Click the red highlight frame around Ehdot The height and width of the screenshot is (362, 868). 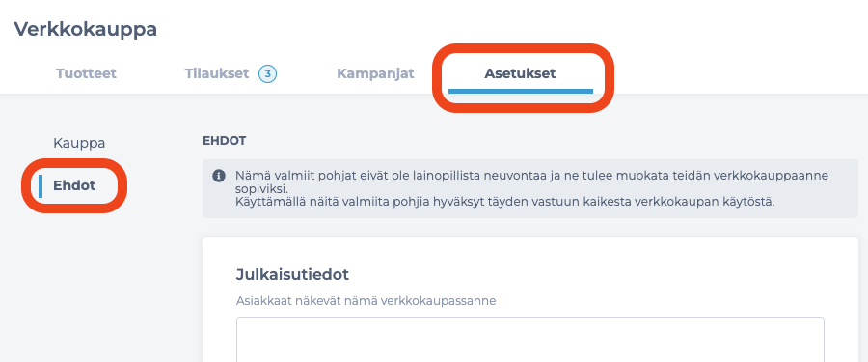pyautogui.click(x=74, y=185)
